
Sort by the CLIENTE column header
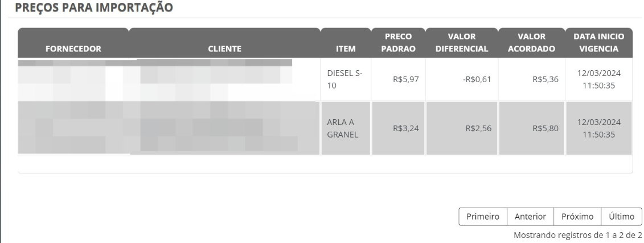(225, 48)
